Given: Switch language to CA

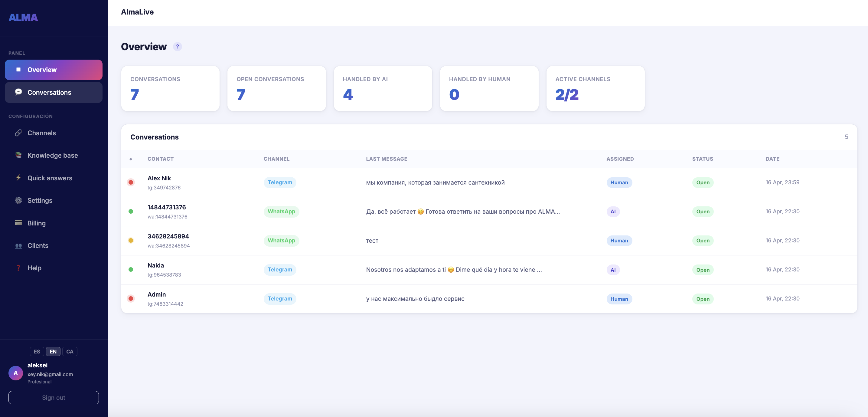Looking at the screenshot, I should pyautogui.click(x=70, y=352).
